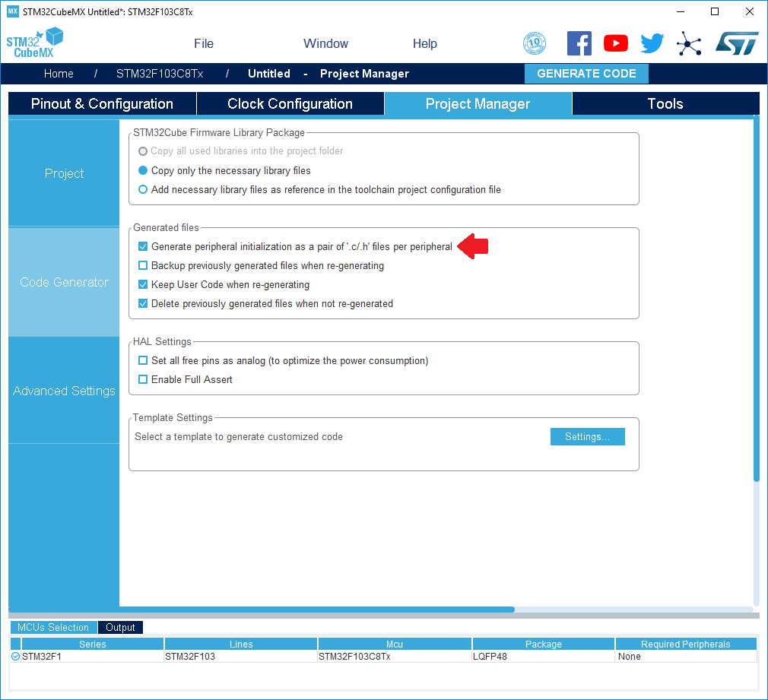768x700 pixels.
Task: Click the MX application icon in title bar
Action: 13,11
